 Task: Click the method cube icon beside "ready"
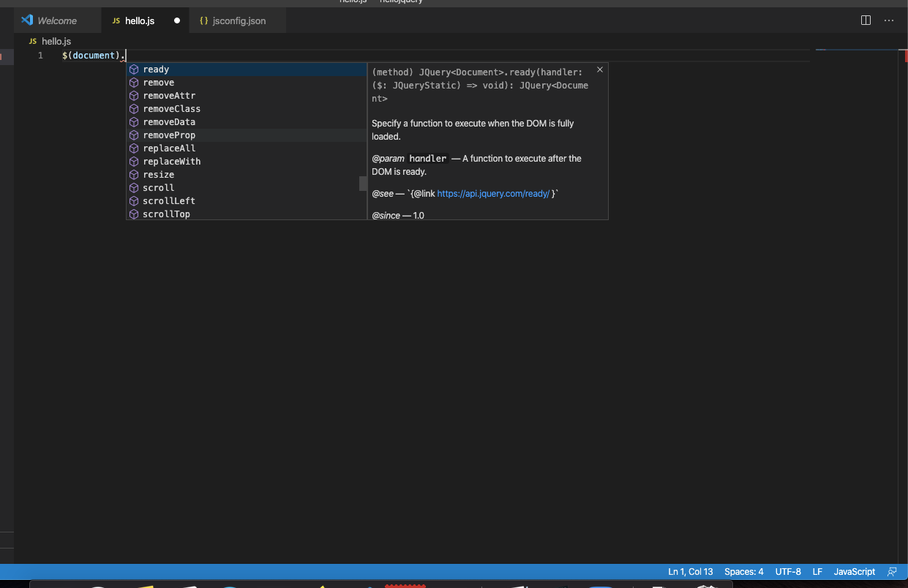click(134, 69)
